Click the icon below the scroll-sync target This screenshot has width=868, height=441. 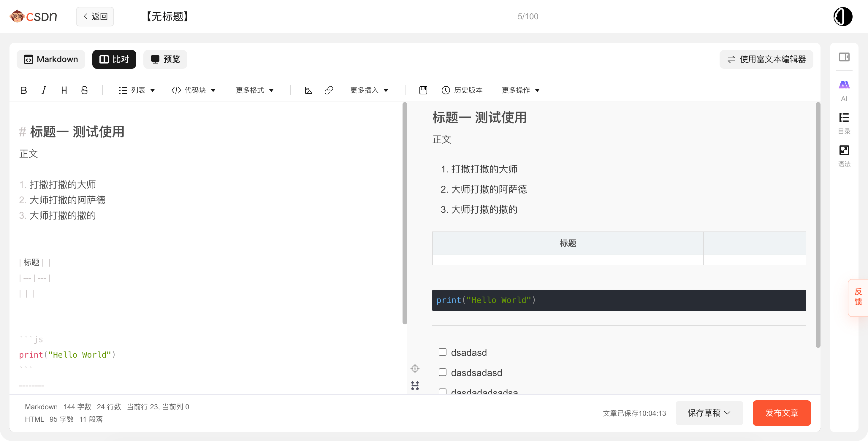415,386
